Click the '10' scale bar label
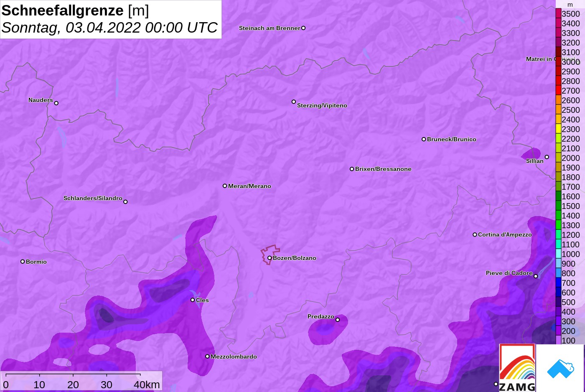Image resolution: width=585 pixels, height=392 pixels. 39,384
